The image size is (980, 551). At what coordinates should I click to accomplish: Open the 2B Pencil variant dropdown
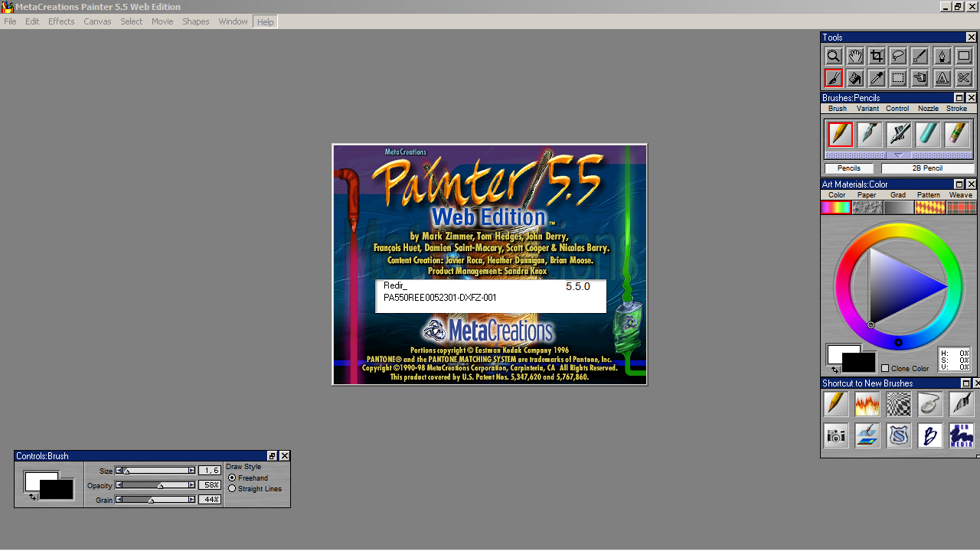(927, 168)
